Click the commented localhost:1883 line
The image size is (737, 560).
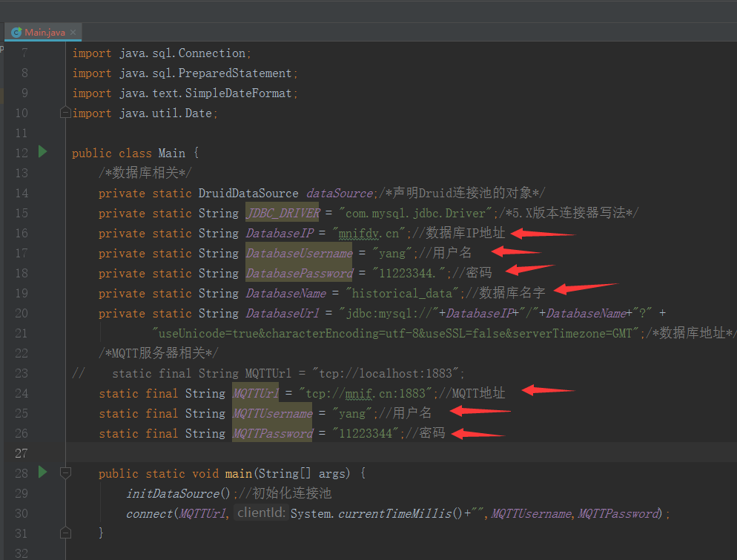[268, 373]
